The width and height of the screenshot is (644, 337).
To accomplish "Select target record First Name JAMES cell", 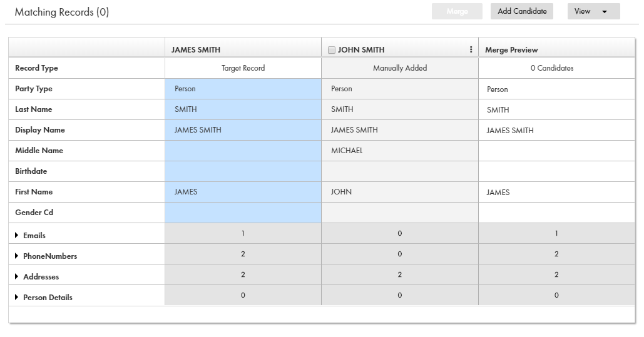I will (x=243, y=192).
